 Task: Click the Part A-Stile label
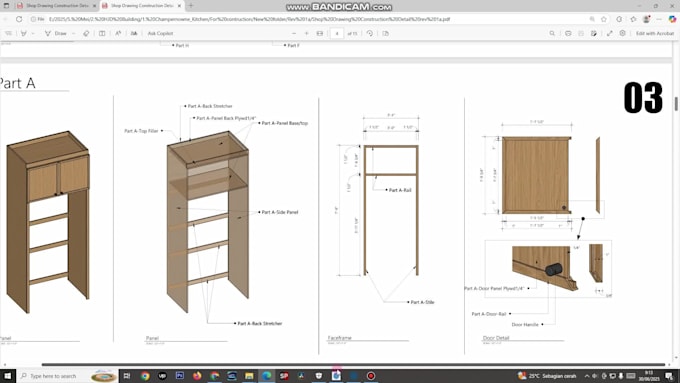tap(422, 302)
